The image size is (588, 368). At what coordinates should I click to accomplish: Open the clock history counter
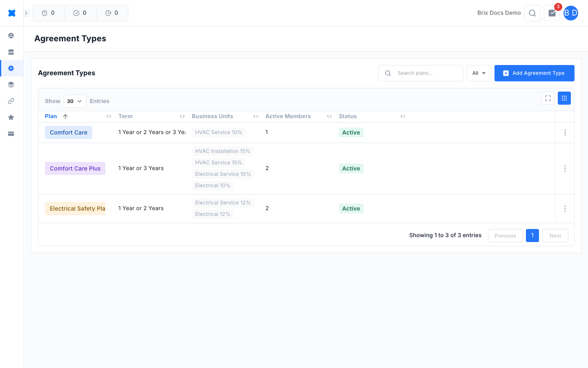tap(112, 13)
